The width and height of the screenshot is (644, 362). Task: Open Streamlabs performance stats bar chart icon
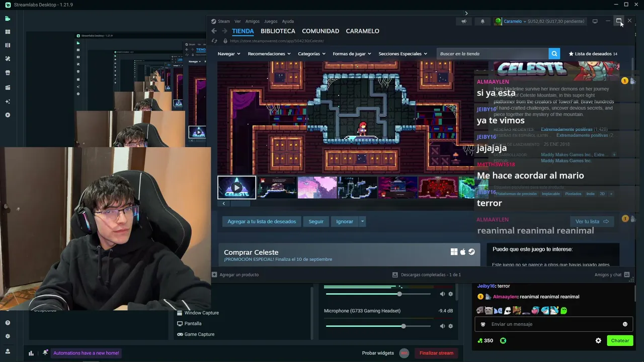point(31,353)
